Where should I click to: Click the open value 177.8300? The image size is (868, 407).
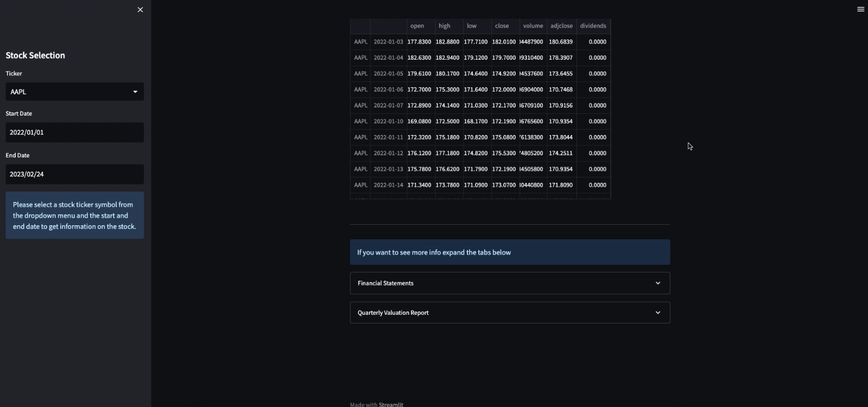(x=420, y=42)
